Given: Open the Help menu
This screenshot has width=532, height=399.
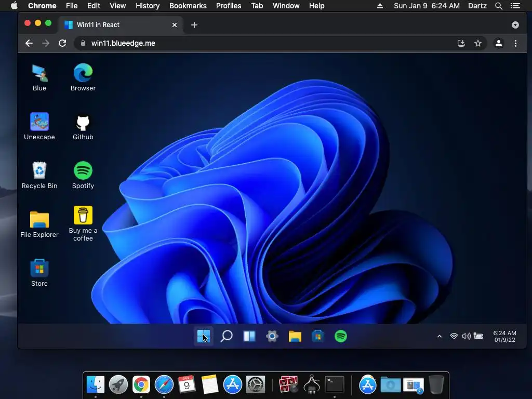Looking at the screenshot, I should point(316,6).
